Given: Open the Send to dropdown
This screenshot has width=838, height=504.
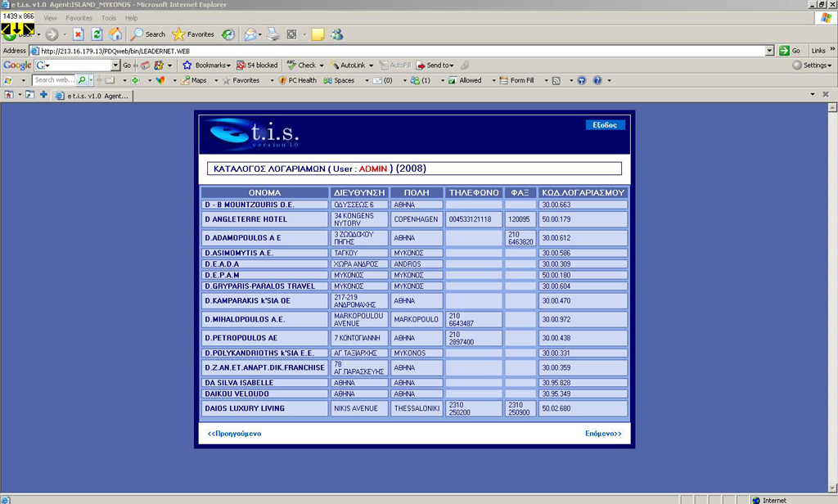Looking at the screenshot, I should click(435, 65).
